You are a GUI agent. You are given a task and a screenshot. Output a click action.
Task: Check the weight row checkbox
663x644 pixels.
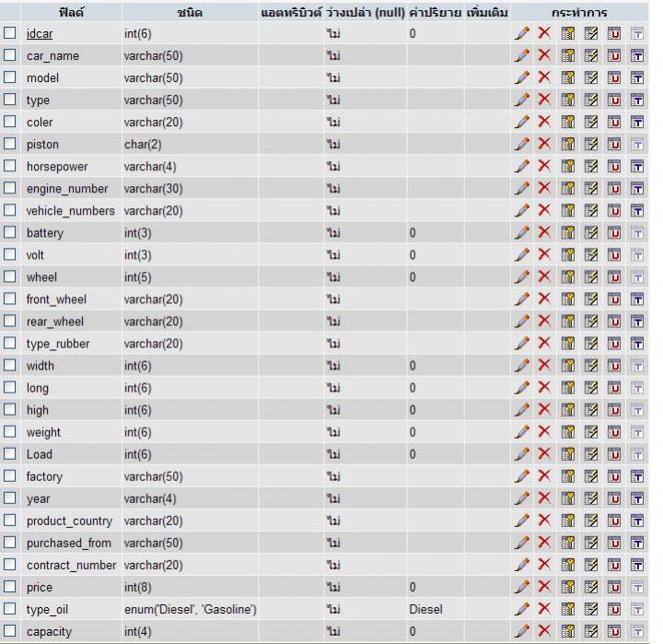pos(10,431)
